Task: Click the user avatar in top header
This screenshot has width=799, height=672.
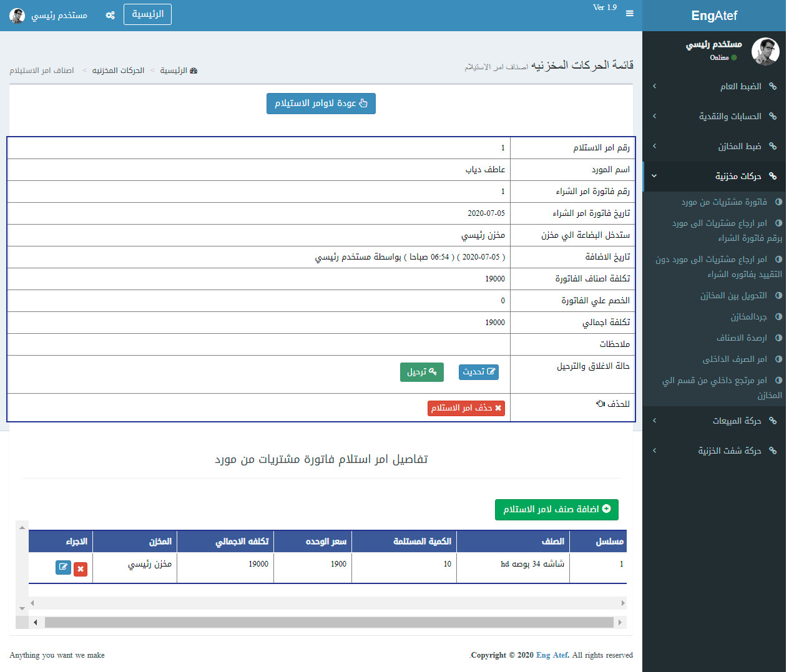Action: [17, 16]
